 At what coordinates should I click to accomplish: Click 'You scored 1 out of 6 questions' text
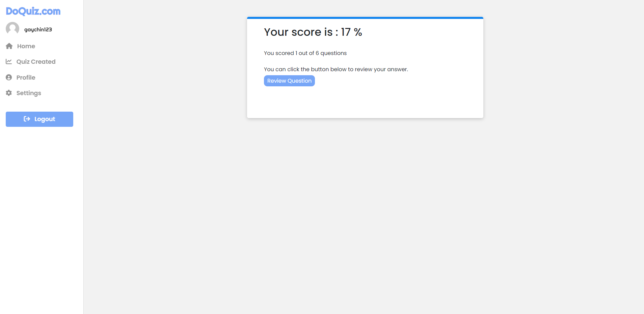point(305,53)
